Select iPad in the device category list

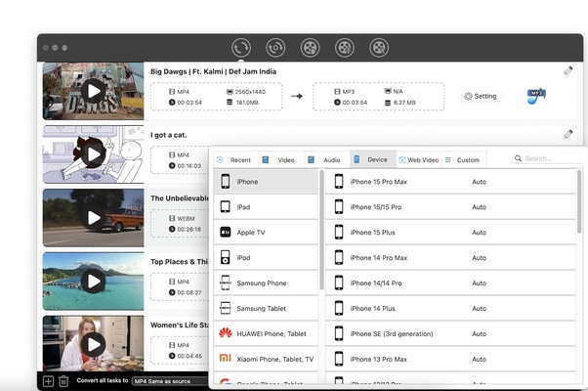tap(266, 207)
